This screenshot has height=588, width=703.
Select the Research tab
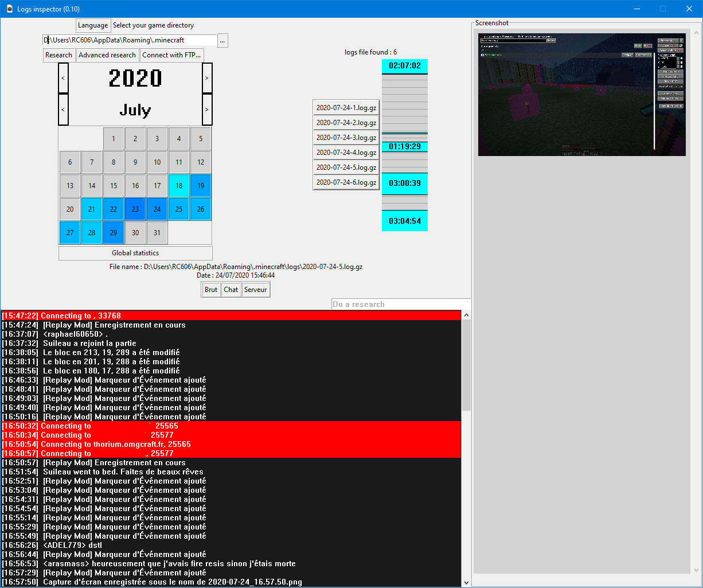(x=58, y=54)
